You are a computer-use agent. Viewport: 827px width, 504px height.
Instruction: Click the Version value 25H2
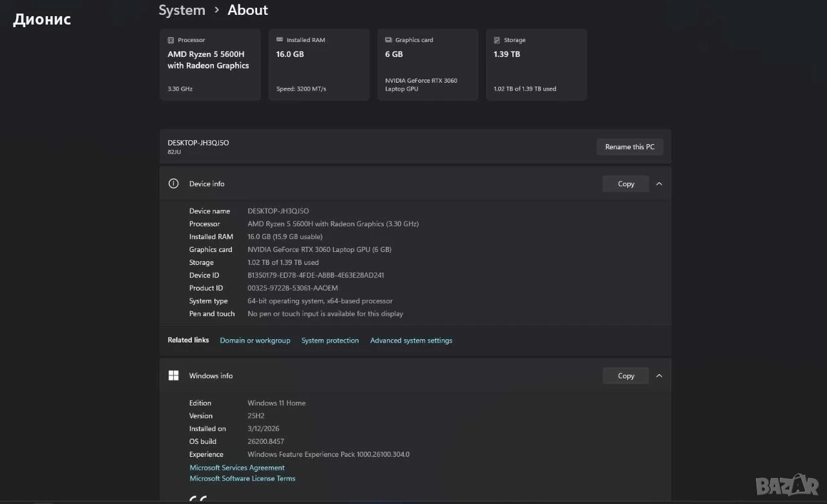pos(256,415)
